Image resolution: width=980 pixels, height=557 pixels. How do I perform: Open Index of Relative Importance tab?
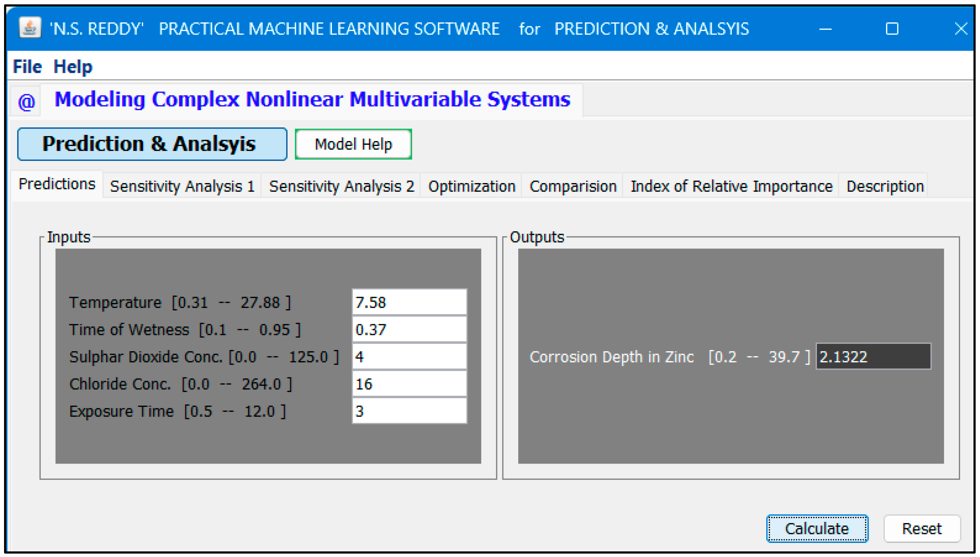[731, 186]
